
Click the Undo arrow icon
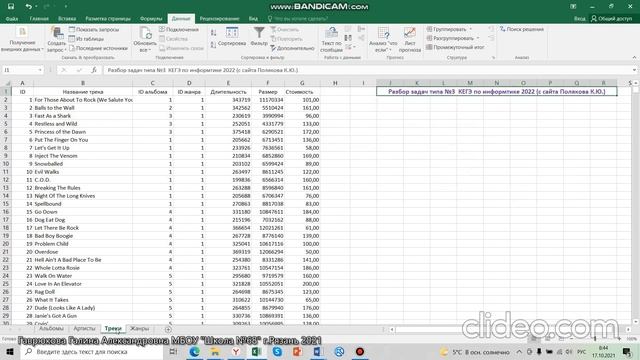(28, 7)
